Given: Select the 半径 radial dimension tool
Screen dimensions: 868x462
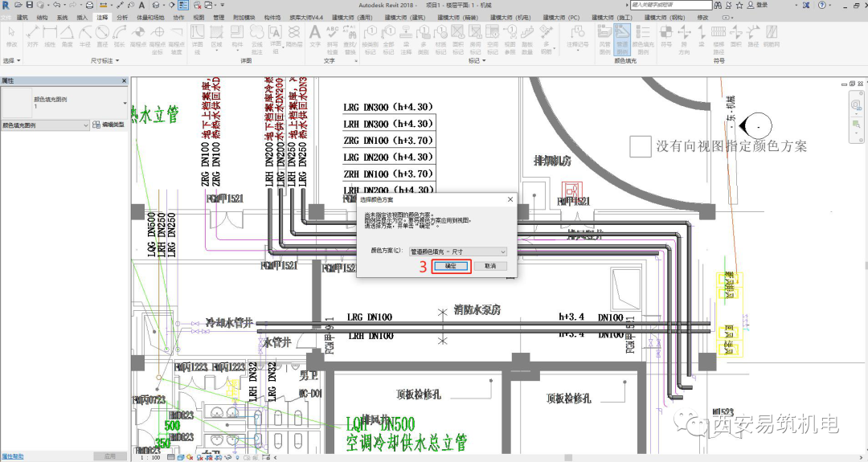Looking at the screenshot, I should [84, 36].
